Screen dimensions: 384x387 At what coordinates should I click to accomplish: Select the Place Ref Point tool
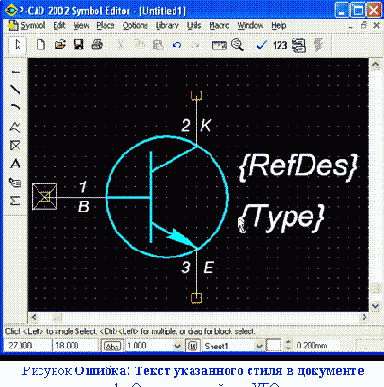click(x=16, y=145)
